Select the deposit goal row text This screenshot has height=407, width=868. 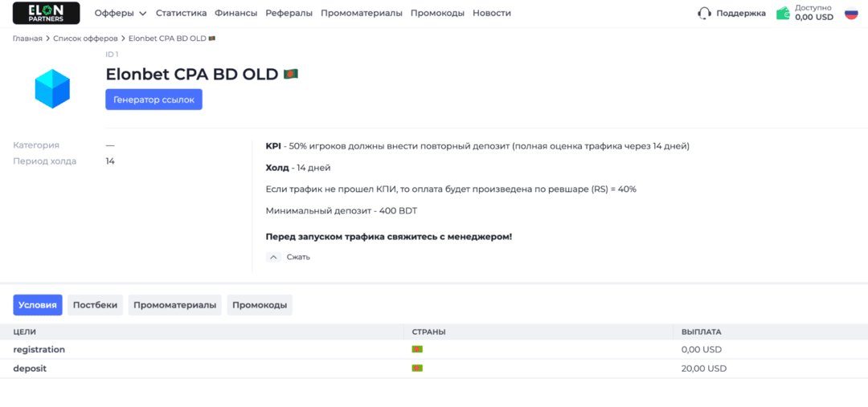tap(30, 368)
